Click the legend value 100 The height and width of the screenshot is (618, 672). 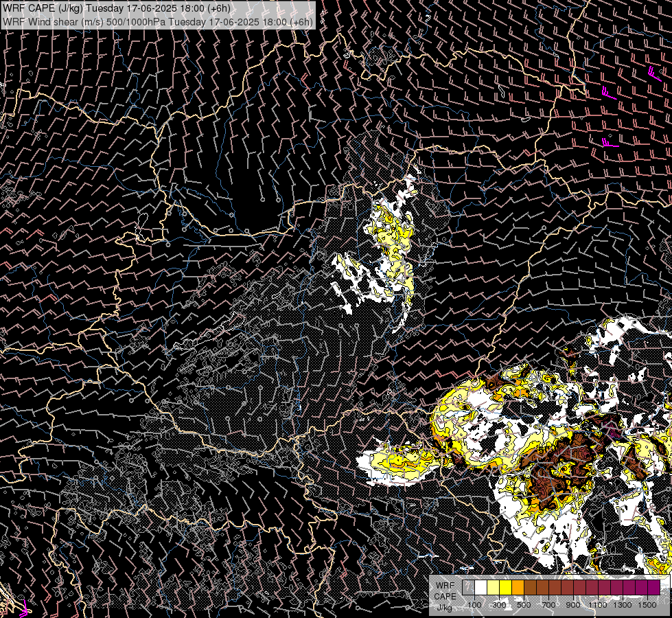tap(474, 605)
